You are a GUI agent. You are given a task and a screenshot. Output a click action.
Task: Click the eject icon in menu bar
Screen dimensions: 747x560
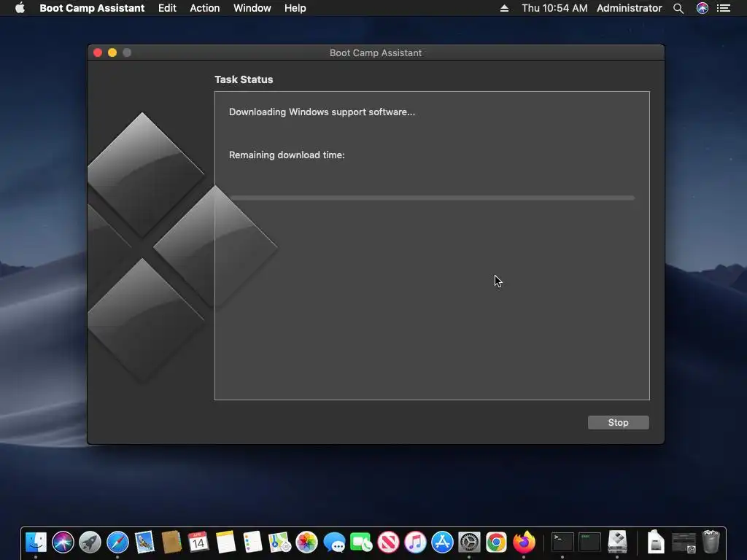(504, 8)
